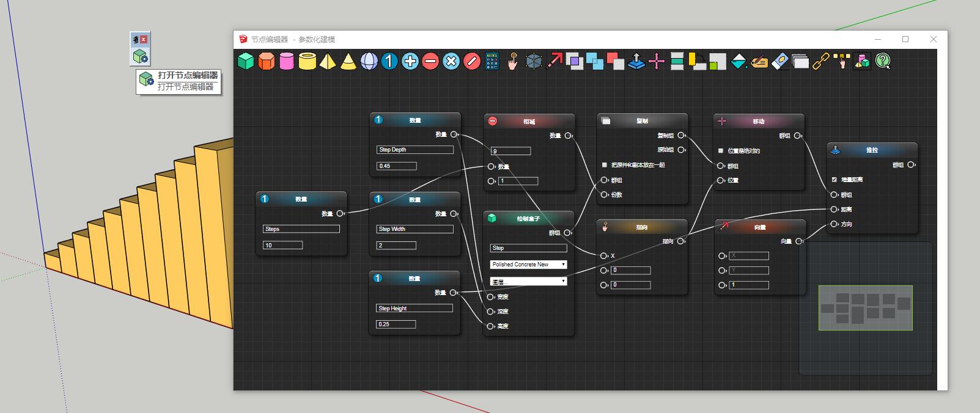Click the 复制组 output socket on copy node
Screen dimensions: 980x413
pyautogui.click(x=681, y=136)
